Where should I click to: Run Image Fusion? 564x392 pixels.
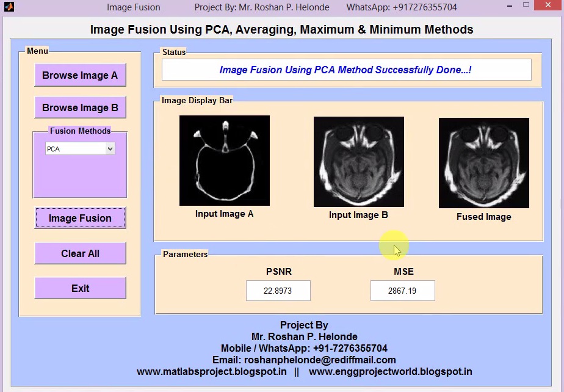80,218
